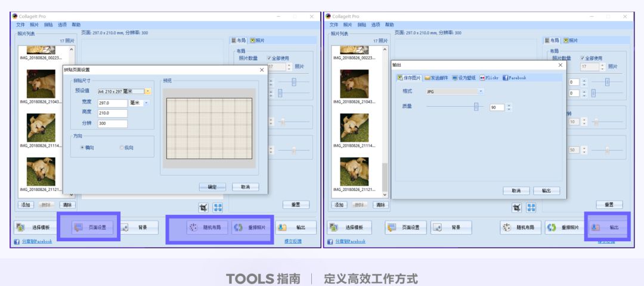The image size is (644, 286).
Task: Click 选择模板 icon button in window with 输出 dialog
Action: pos(349,227)
